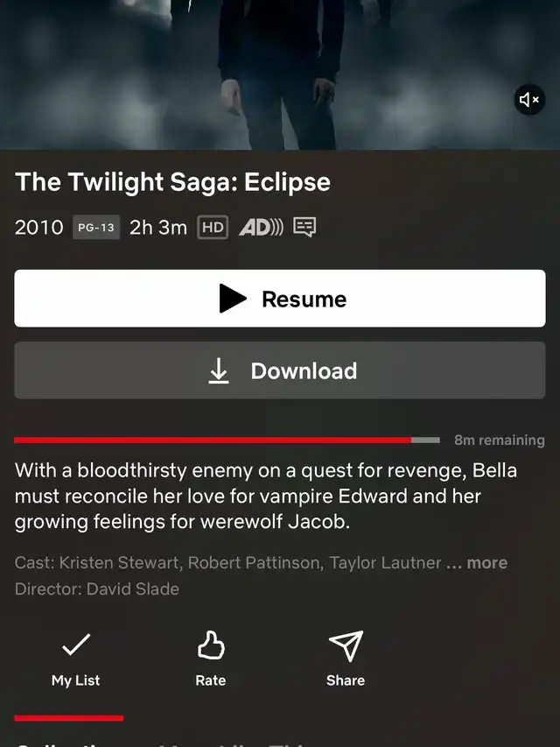The image size is (560, 747).
Task: Tap the HD quality badge
Action: [x=213, y=227]
